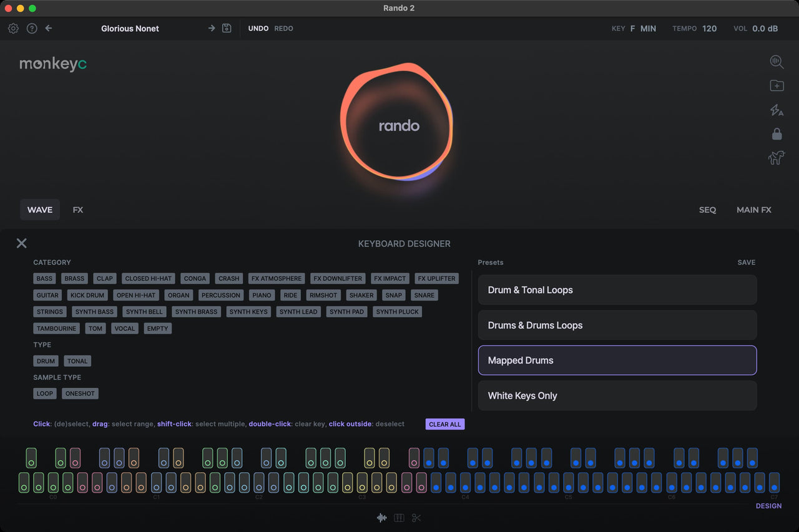Toggle the CONGA category tag
The image size is (799, 532).
pos(195,279)
